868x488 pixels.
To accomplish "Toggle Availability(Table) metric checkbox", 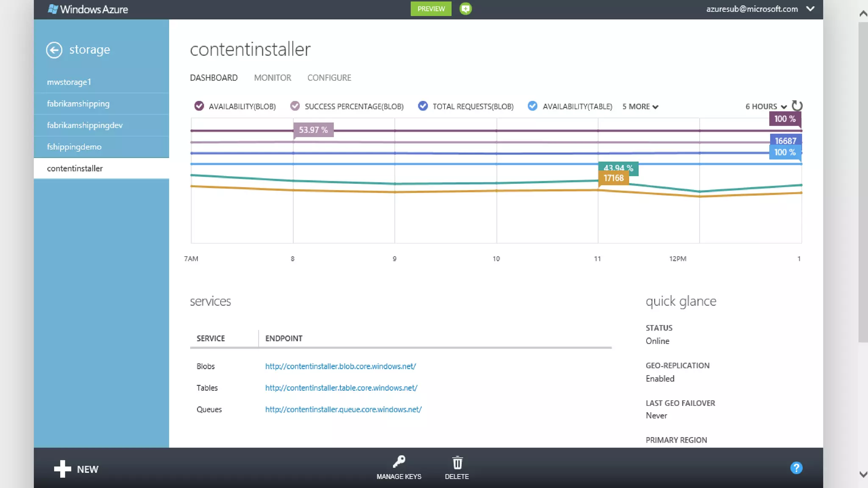I will 532,106.
